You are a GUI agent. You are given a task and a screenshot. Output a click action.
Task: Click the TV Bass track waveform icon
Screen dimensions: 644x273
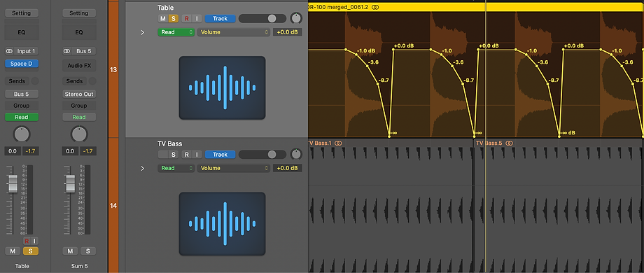pos(222,224)
